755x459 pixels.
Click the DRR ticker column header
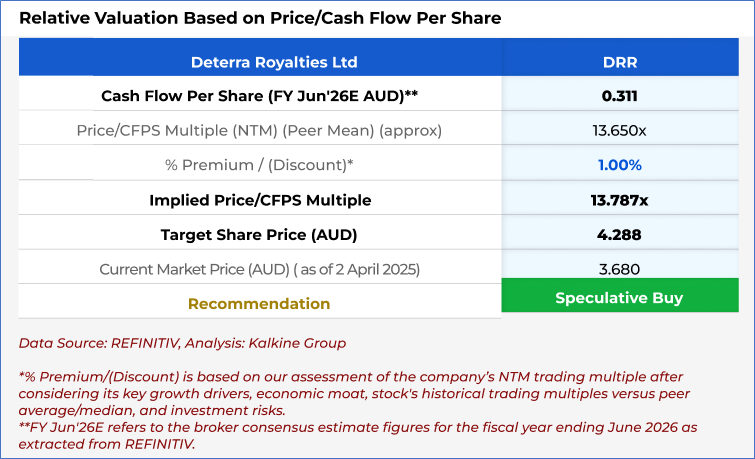point(619,62)
